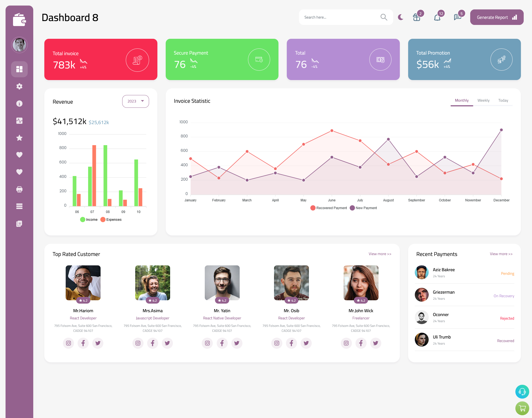This screenshot has width=532, height=418.
Task: Click View more Top Rated Customers link
Action: (x=380, y=254)
